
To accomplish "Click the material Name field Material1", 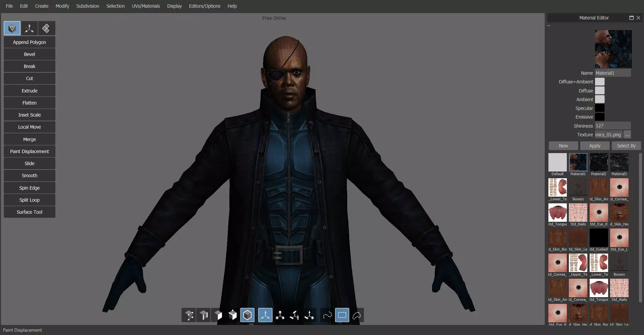I will point(613,73).
